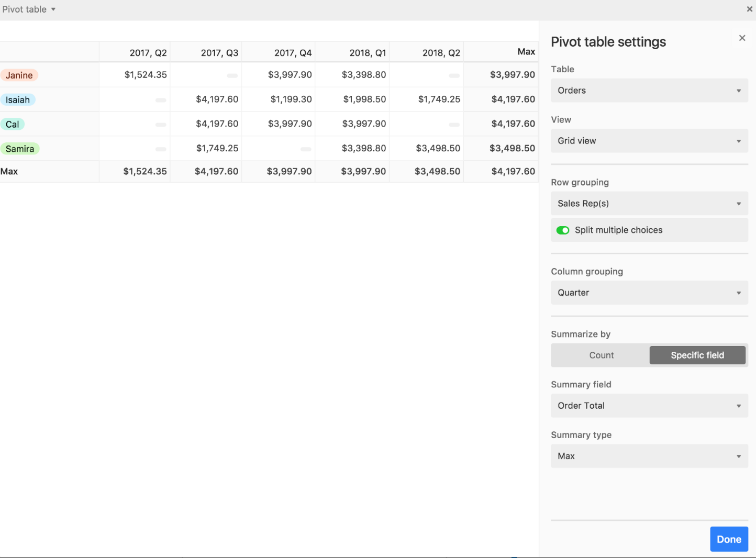The width and height of the screenshot is (756, 558).
Task: Change the Order Total summary field
Action: point(649,406)
